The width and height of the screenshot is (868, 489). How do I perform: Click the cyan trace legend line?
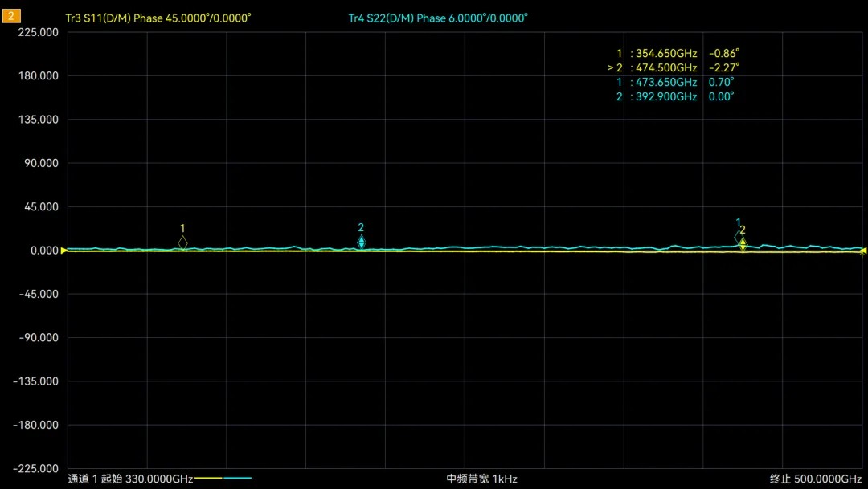pyautogui.click(x=238, y=479)
